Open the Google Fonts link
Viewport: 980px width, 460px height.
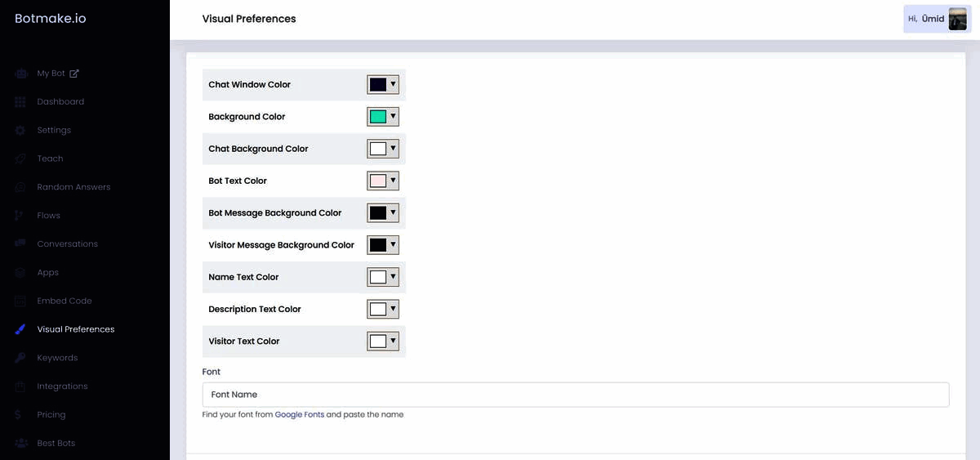click(x=300, y=415)
